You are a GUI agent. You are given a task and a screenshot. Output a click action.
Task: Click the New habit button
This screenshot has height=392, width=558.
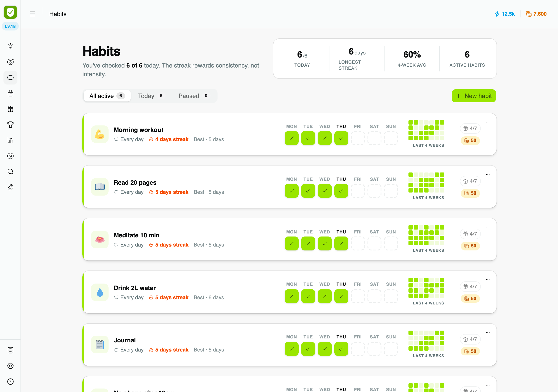474,96
